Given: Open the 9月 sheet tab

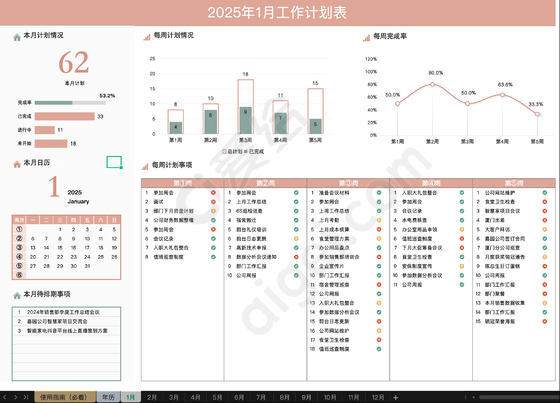Looking at the screenshot, I should (x=306, y=397).
